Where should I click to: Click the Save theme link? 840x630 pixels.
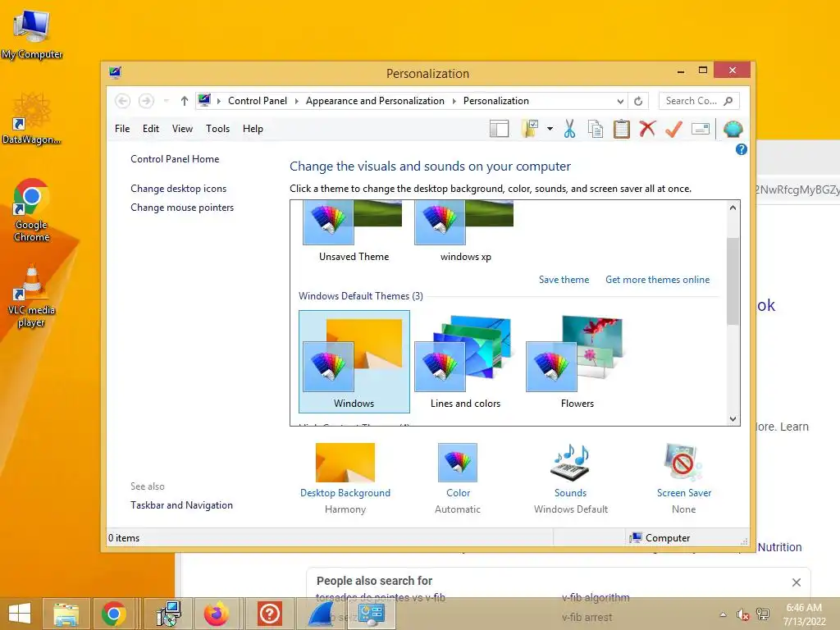tap(564, 280)
